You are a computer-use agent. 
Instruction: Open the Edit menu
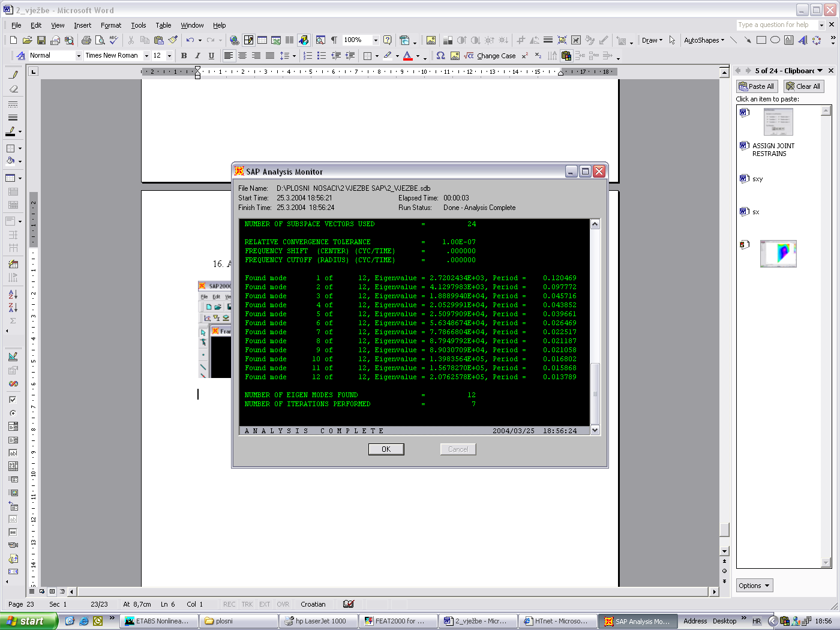pos(36,25)
